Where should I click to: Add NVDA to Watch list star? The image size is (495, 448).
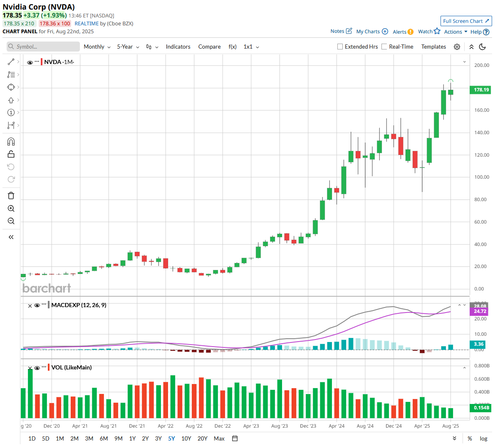click(x=437, y=31)
